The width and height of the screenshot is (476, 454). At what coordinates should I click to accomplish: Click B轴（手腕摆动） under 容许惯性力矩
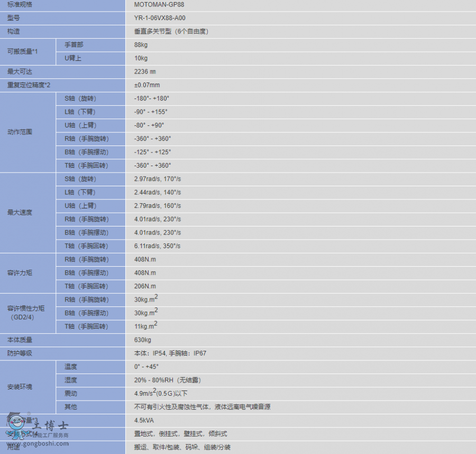click(87, 313)
